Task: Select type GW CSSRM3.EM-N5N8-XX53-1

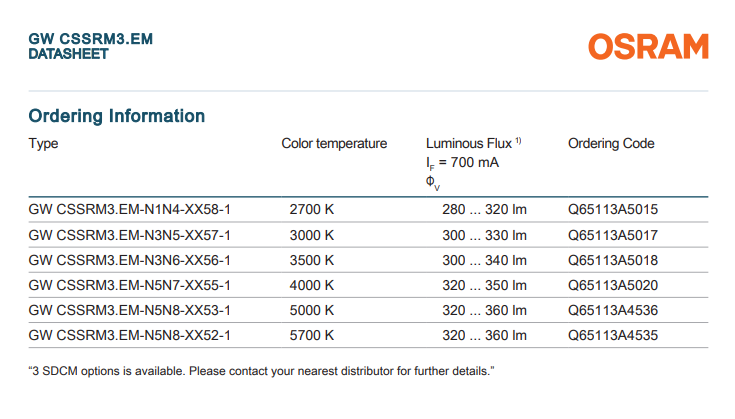Action: pyautogui.click(x=130, y=311)
